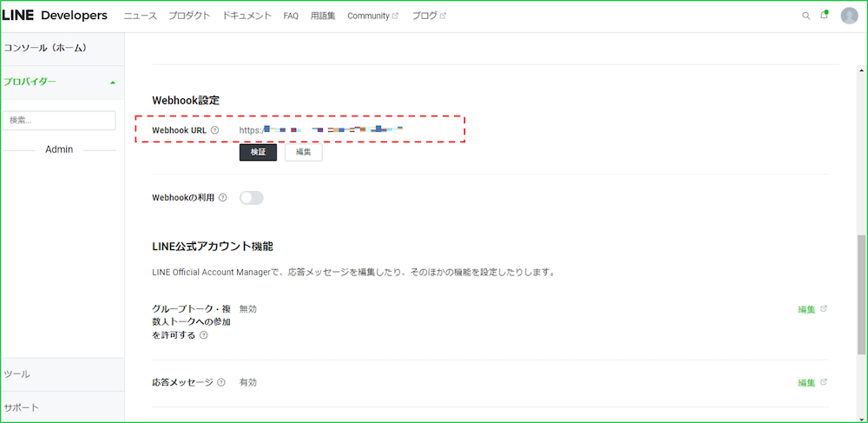Viewport: 868px width, 423px height.
Task: Click external link icon next to ブログ
Action: 443,16
